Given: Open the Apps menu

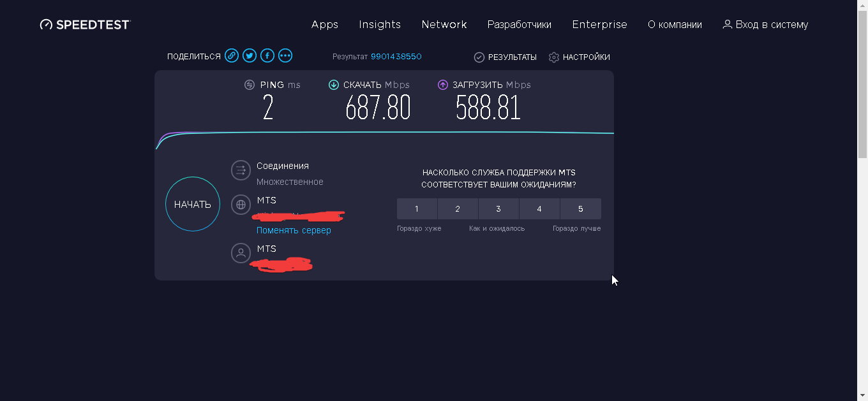Looking at the screenshot, I should [x=325, y=25].
